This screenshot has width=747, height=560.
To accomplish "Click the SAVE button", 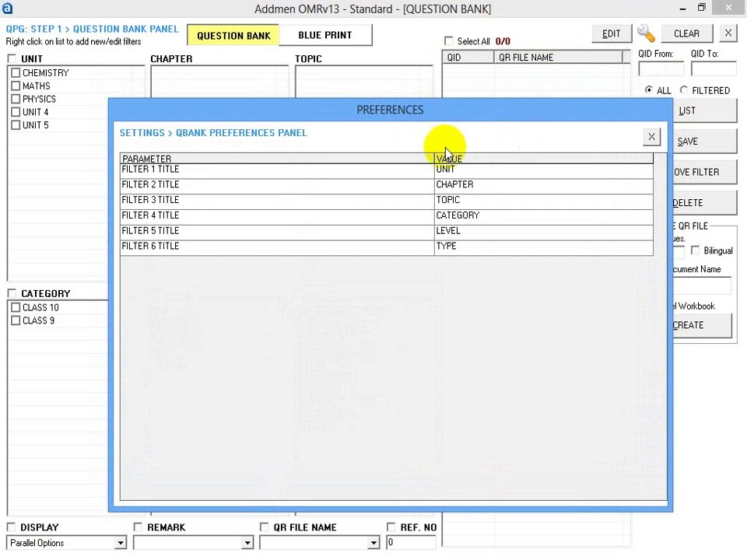I will [704, 142].
